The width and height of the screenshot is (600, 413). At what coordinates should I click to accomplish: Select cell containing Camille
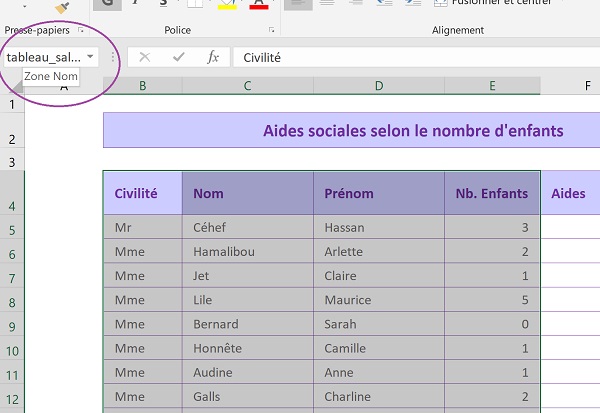379,348
